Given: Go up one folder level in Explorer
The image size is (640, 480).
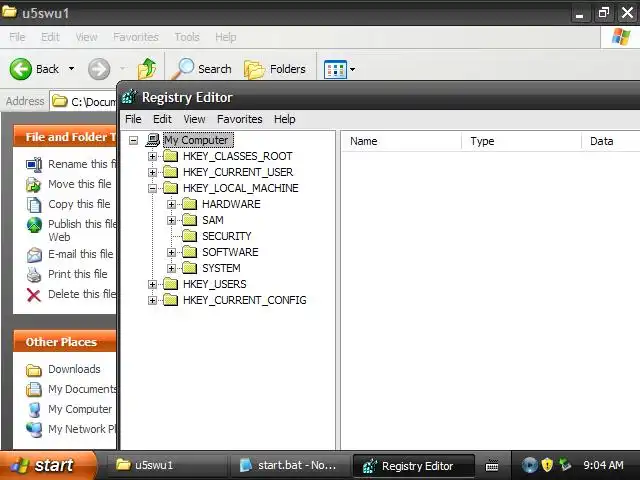Looking at the screenshot, I should click(x=147, y=68).
